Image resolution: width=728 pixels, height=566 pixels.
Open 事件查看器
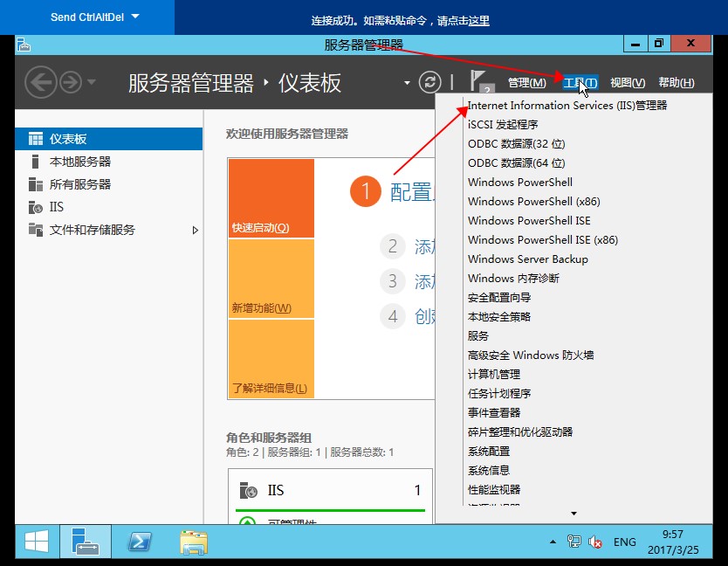coord(494,412)
